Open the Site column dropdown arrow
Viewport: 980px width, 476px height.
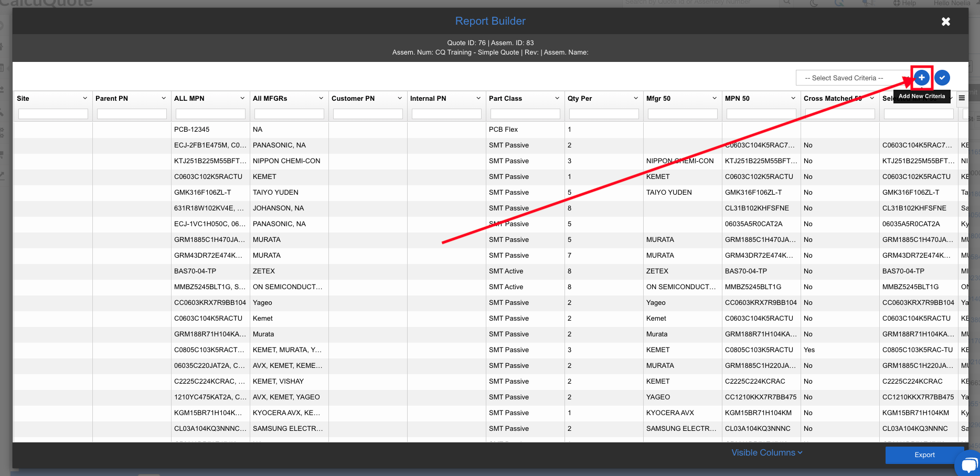(85, 98)
